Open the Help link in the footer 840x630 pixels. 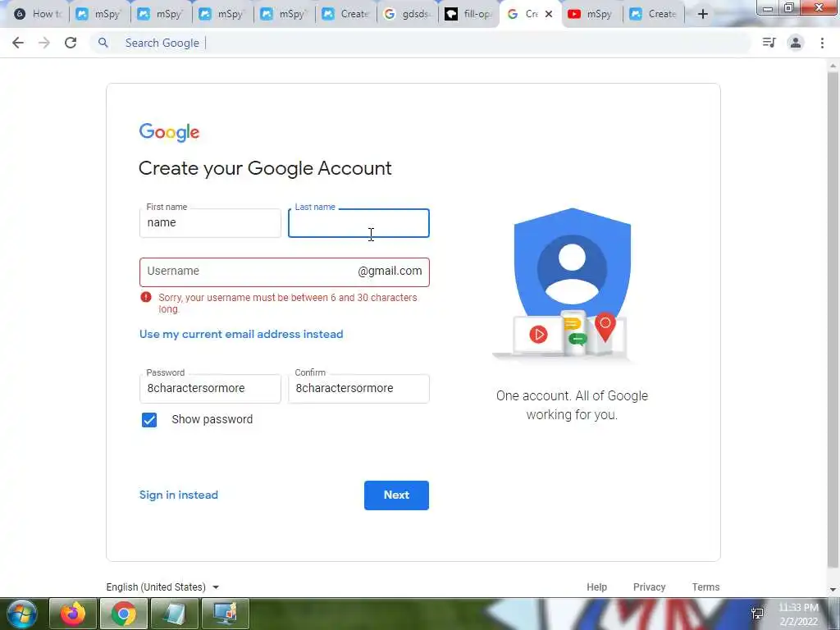(x=596, y=587)
